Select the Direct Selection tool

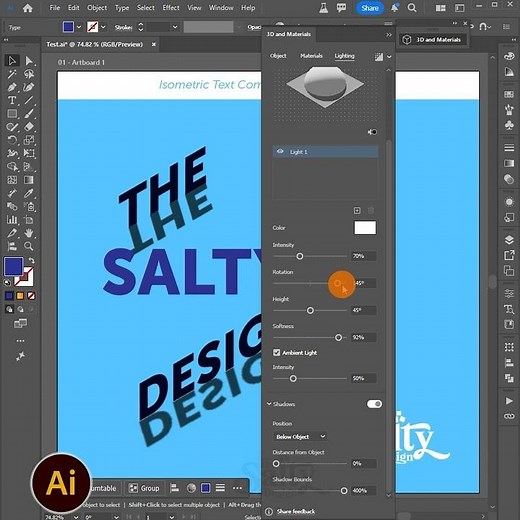pos(29,61)
